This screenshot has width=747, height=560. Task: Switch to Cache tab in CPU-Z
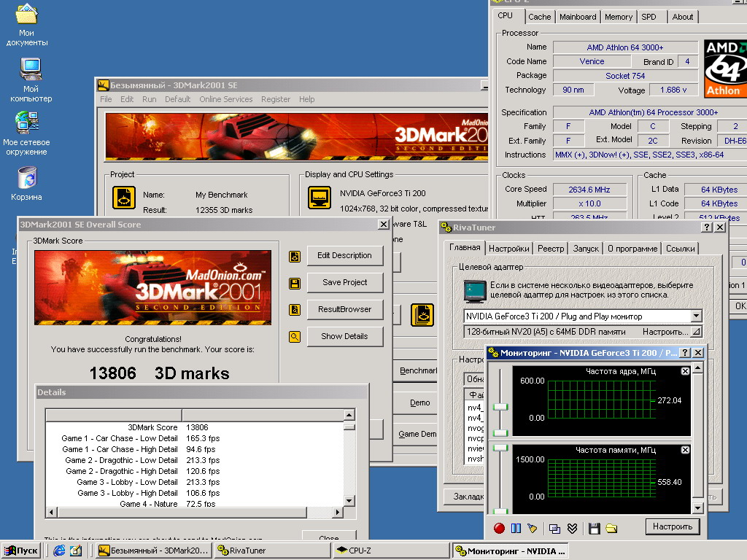tap(539, 17)
